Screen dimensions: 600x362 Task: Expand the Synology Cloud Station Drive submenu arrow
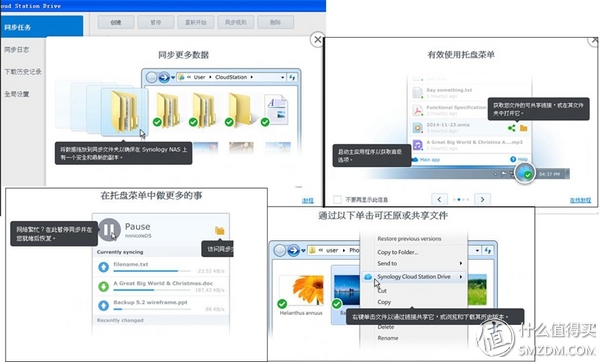461,277
